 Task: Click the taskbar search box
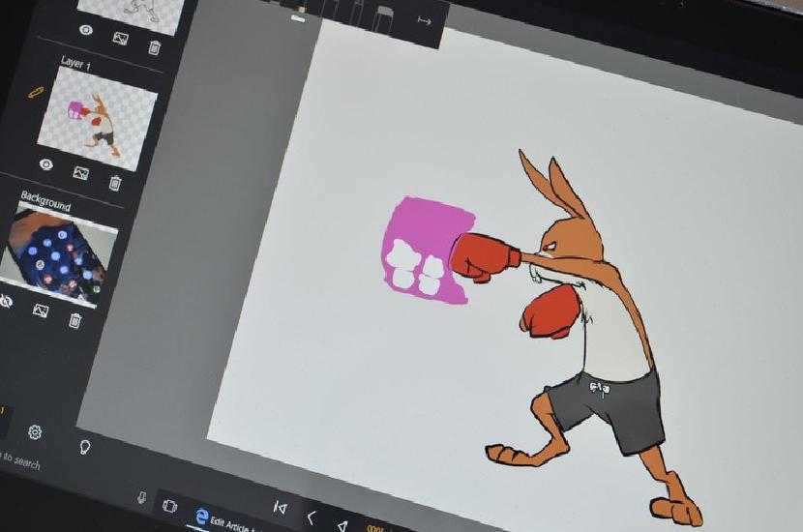(20, 459)
